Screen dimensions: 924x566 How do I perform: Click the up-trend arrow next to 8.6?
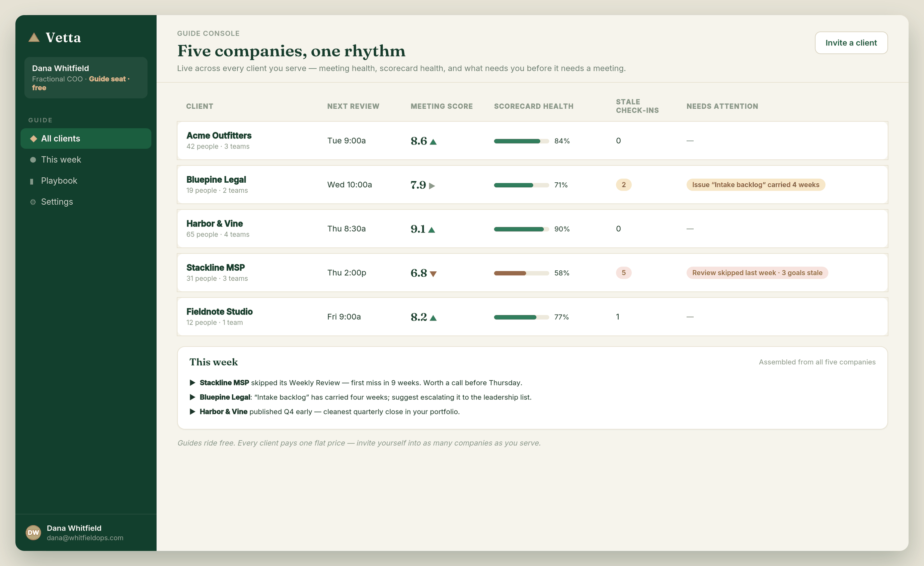433,141
